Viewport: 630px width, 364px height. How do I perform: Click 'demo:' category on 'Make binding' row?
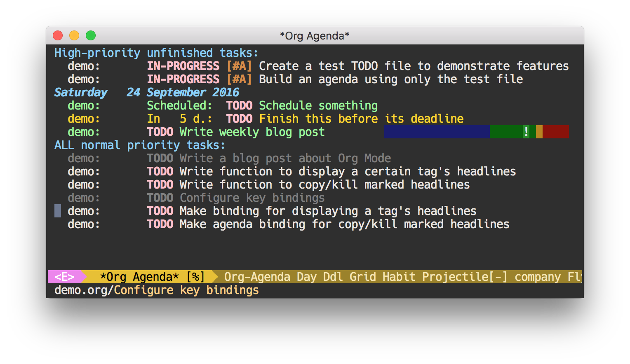click(x=84, y=211)
